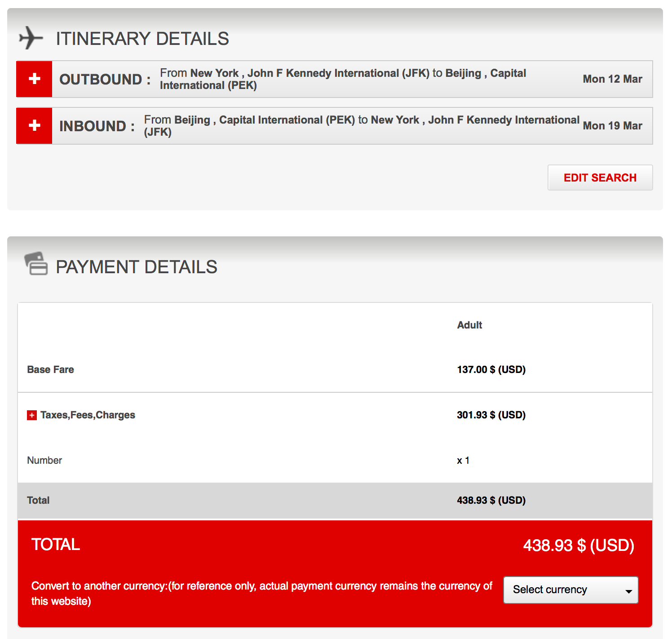This screenshot has height=639, width=672.
Task: Click the inbound date Mon 19 Mar
Action: click(x=612, y=126)
